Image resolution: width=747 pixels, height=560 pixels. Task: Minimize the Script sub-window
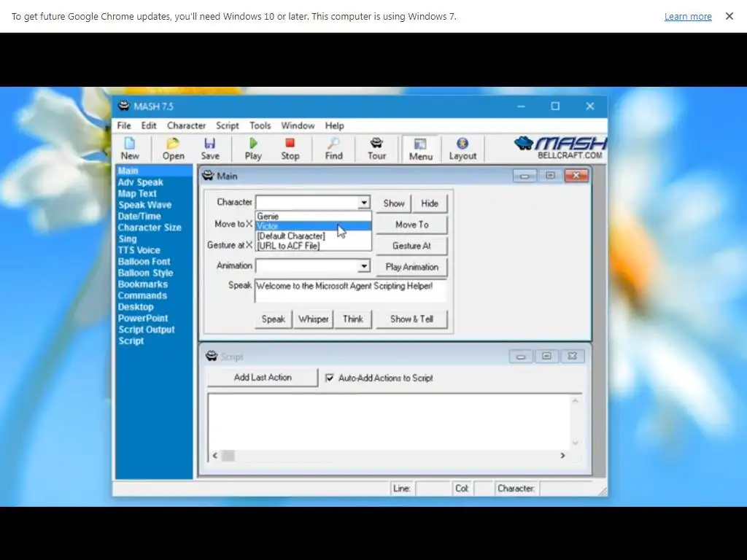[521, 356]
